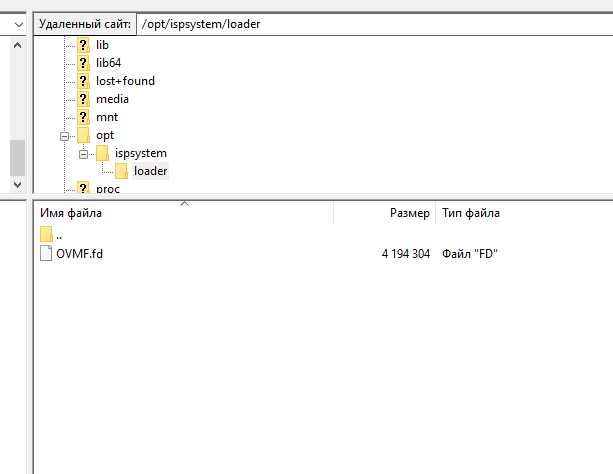
Task: Click the loader folder icon in tree
Action: [121, 171]
